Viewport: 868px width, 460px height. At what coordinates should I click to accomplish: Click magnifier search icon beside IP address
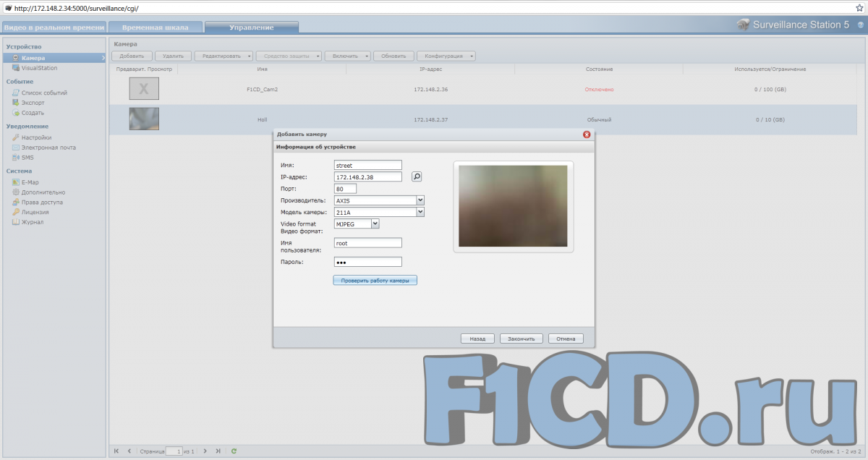417,176
